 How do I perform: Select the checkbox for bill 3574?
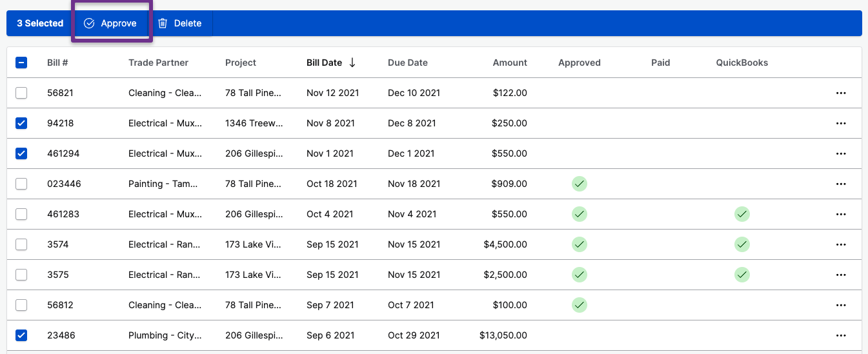click(21, 244)
